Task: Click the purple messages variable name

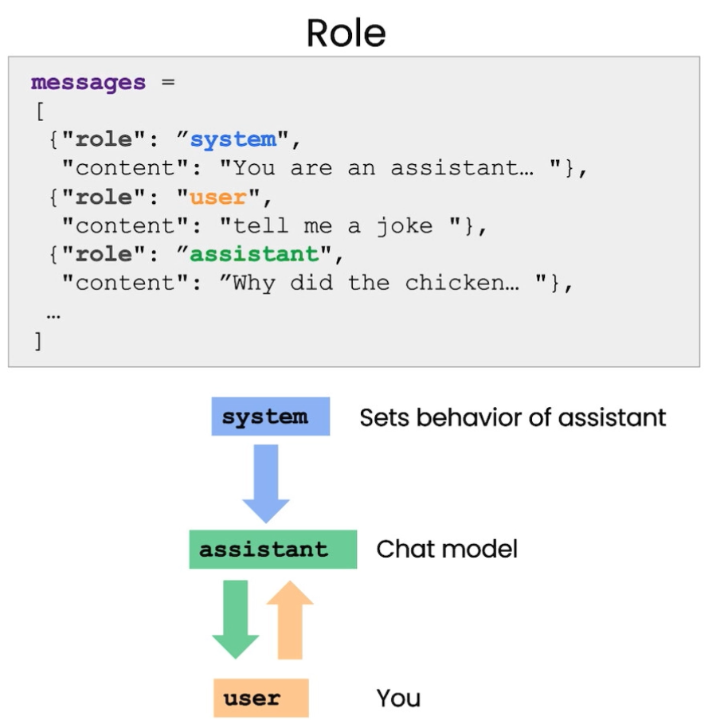Action: point(88,83)
